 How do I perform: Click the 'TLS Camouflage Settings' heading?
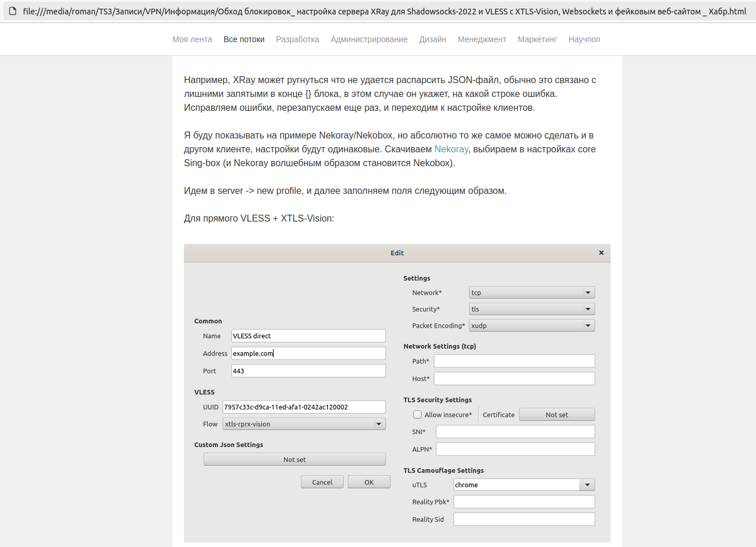[443, 470]
